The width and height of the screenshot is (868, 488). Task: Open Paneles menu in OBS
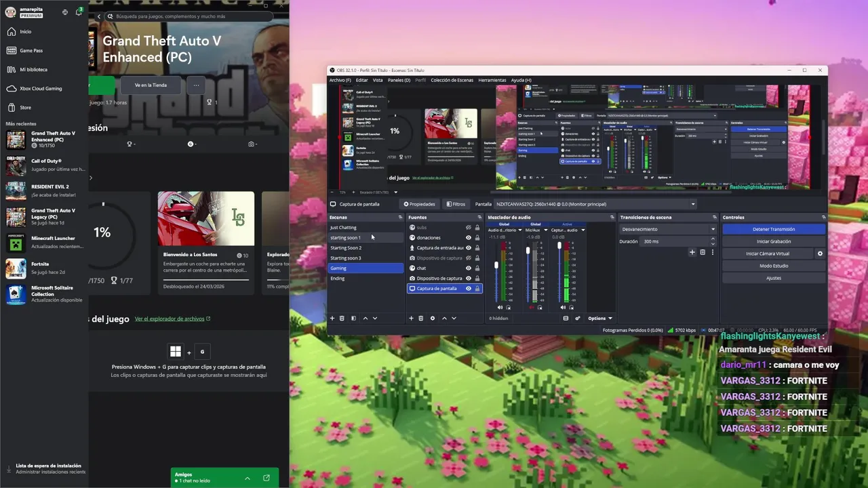(399, 80)
